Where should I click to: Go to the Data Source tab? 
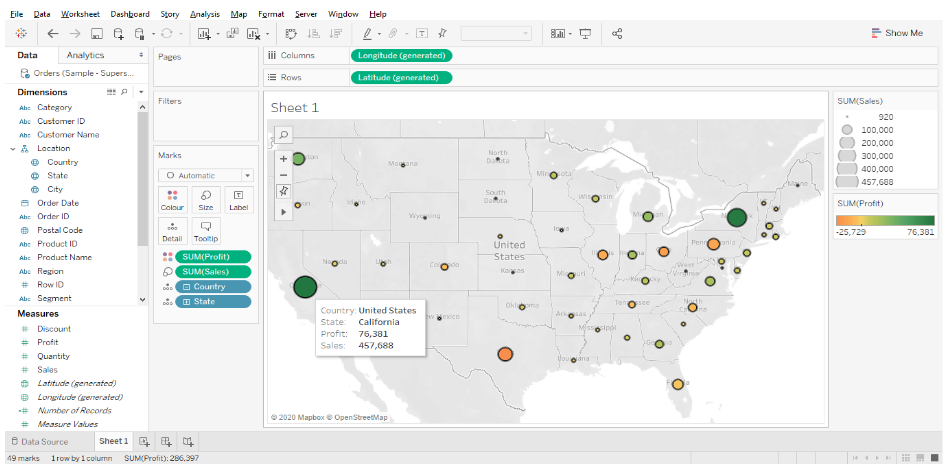[x=39, y=441]
